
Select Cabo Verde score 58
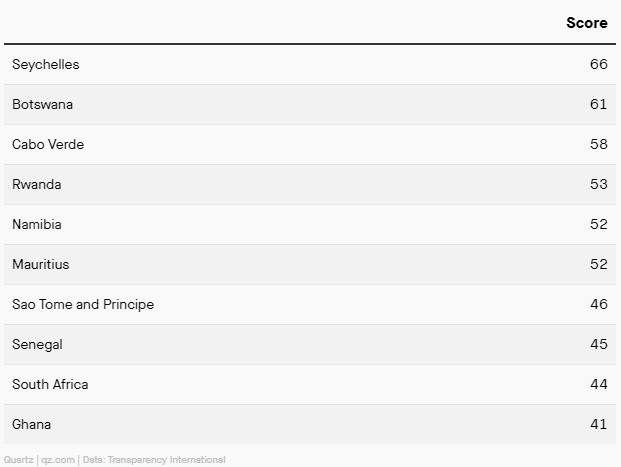pyautogui.click(x=598, y=144)
